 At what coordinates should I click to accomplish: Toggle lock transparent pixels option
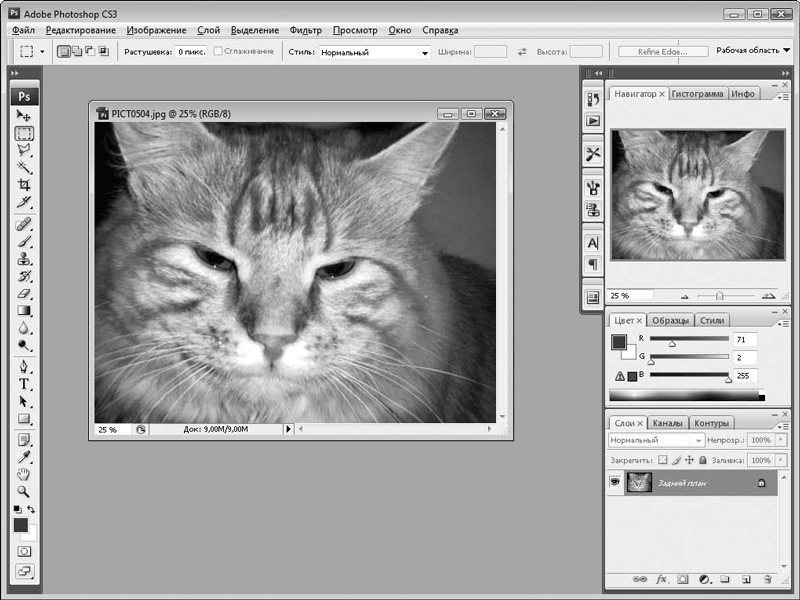pos(662,460)
